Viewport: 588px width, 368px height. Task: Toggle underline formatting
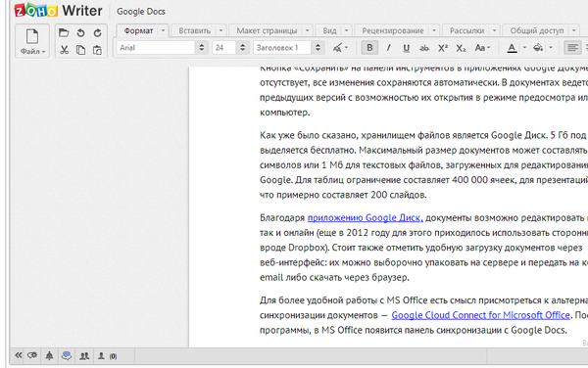pos(406,48)
